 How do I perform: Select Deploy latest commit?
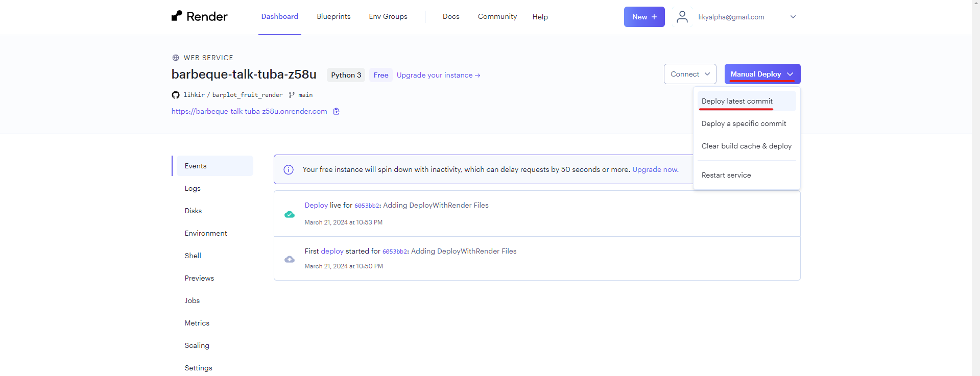[x=747, y=101]
